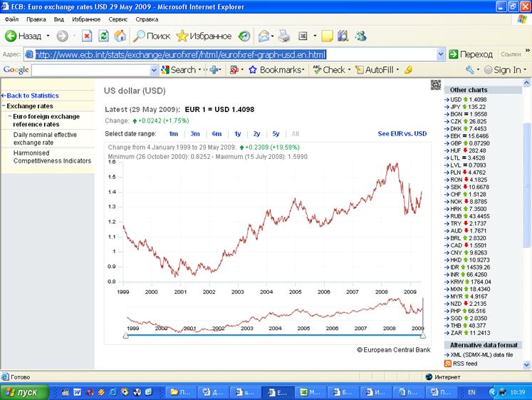Click the See EUR vs. USD link
The height and width of the screenshot is (400, 532).
point(402,133)
